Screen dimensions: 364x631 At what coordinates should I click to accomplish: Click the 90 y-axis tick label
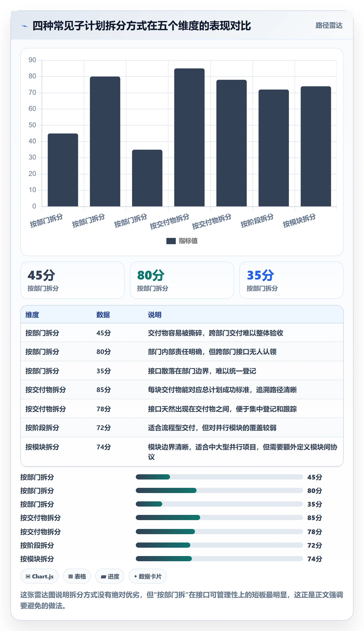[32, 60]
